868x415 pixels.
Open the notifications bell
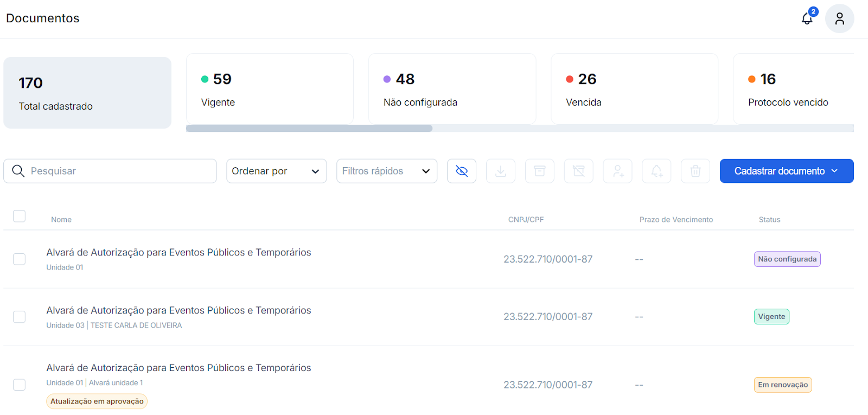(x=807, y=18)
